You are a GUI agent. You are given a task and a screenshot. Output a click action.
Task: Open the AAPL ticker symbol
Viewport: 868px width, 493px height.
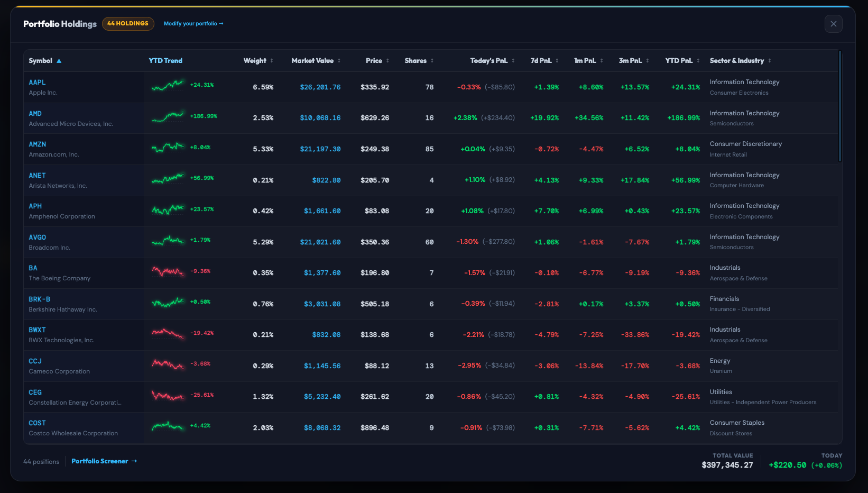[x=38, y=83]
